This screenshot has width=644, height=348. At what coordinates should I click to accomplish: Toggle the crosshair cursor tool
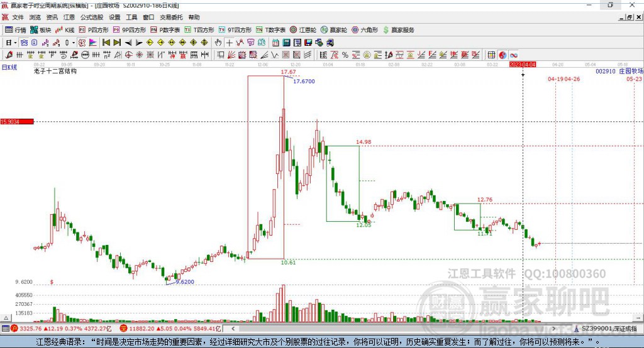[x=229, y=43]
